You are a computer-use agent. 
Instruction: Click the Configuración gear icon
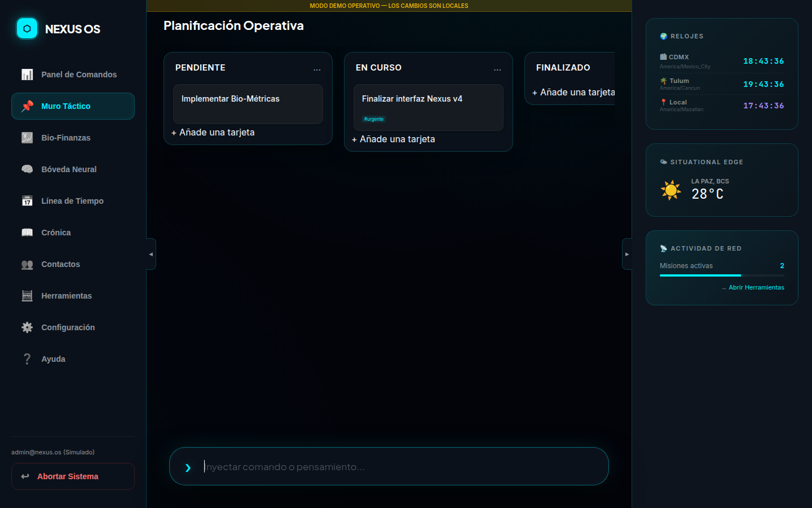(27, 327)
